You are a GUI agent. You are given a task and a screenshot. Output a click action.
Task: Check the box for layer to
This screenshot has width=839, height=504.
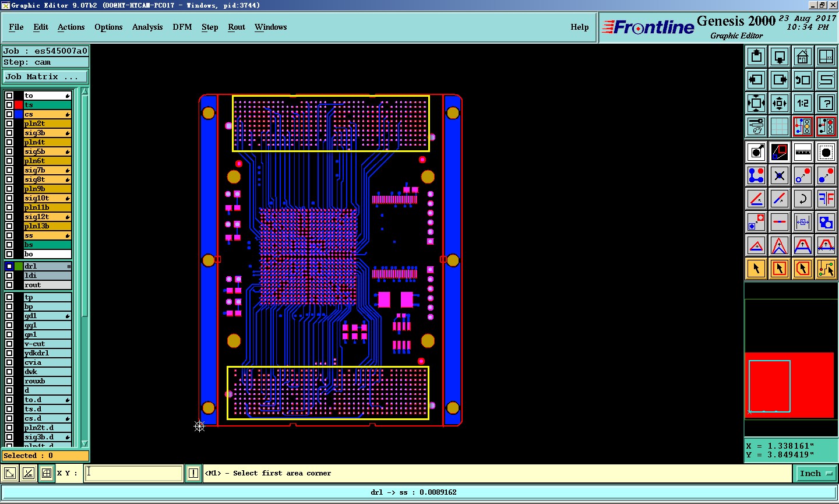coord(9,96)
